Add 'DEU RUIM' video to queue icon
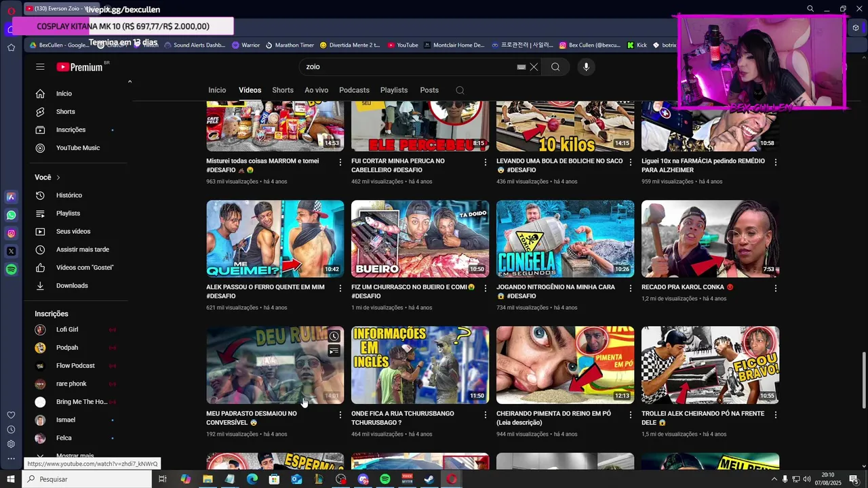The image size is (868, 488). pyautogui.click(x=334, y=351)
